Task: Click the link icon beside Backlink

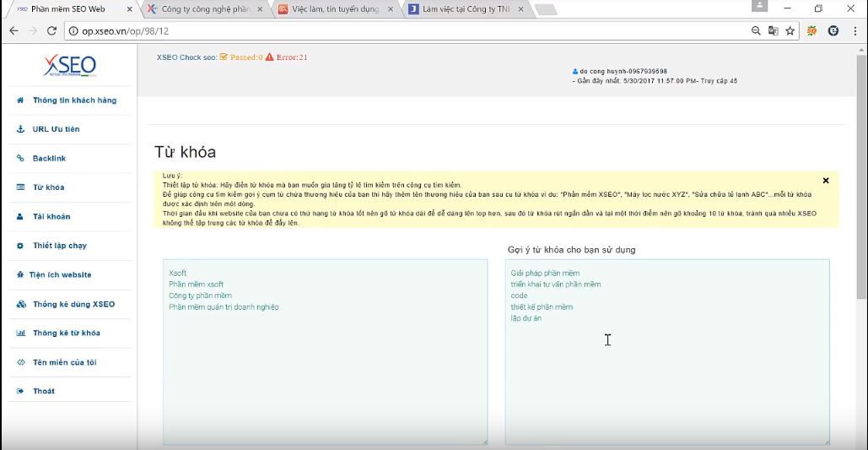Action: click(20, 159)
